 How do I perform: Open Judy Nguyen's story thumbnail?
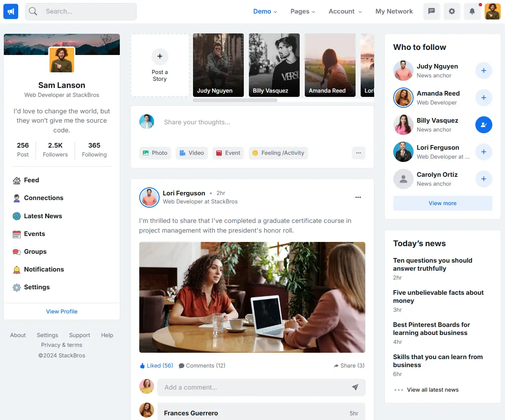(x=218, y=65)
